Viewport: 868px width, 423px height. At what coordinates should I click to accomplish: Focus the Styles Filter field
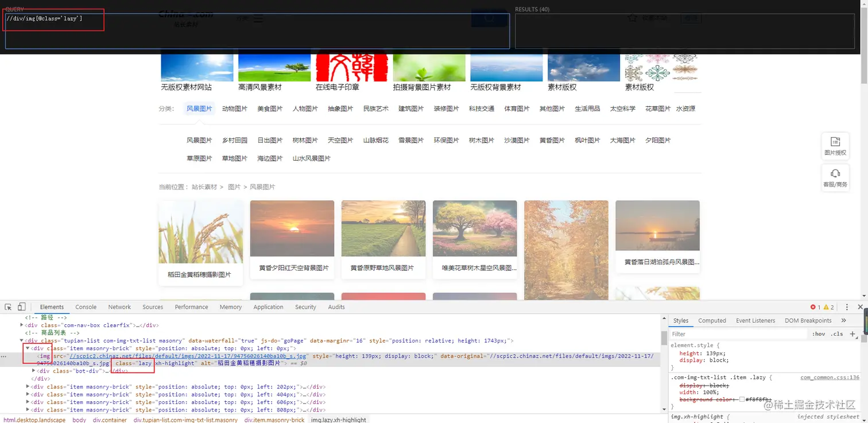(739, 333)
